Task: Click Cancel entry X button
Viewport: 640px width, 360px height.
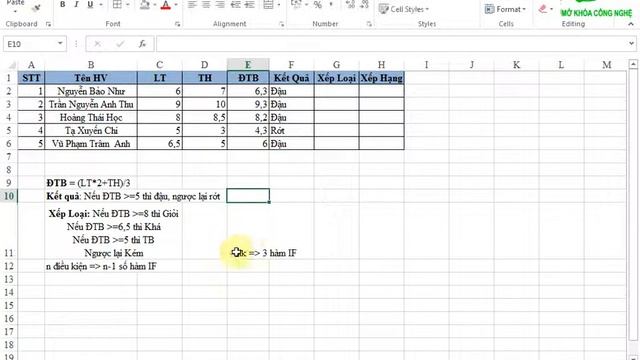Action: coord(98,44)
